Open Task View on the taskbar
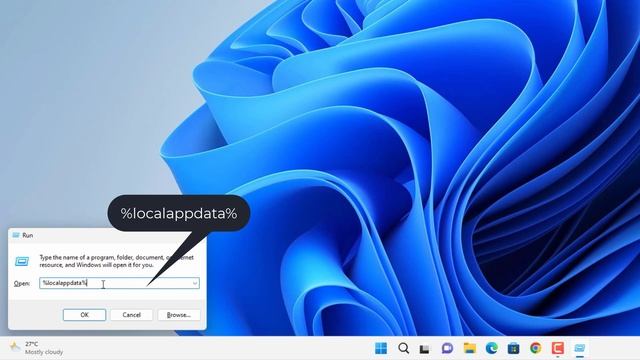640x360 pixels. tap(424, 349)
